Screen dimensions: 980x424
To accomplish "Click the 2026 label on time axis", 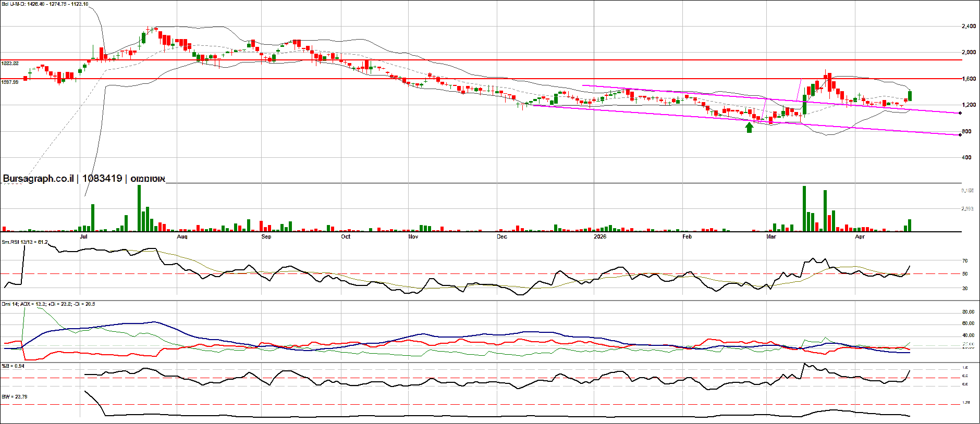I will click(x=600, y=237).
